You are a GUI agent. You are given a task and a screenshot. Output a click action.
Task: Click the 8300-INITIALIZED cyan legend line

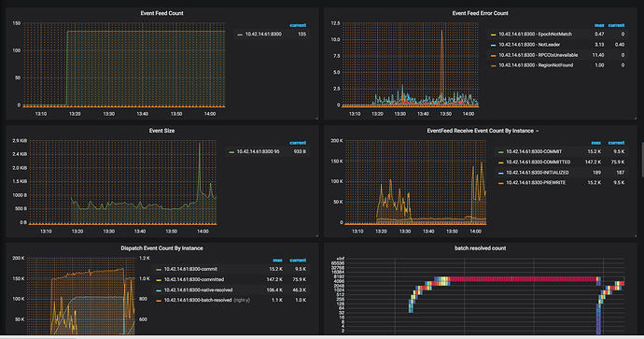click(500, 173)
